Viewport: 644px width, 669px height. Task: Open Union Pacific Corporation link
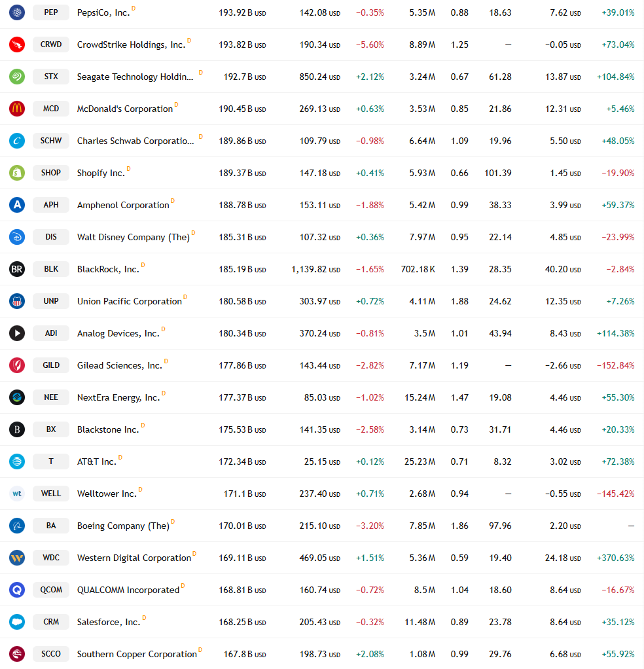point(130,301)
